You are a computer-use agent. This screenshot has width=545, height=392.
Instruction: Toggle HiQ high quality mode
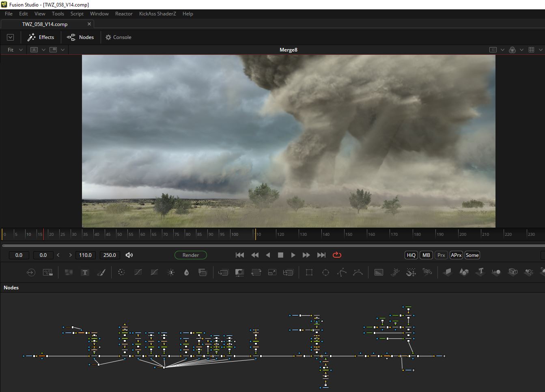tap(411, 255)
